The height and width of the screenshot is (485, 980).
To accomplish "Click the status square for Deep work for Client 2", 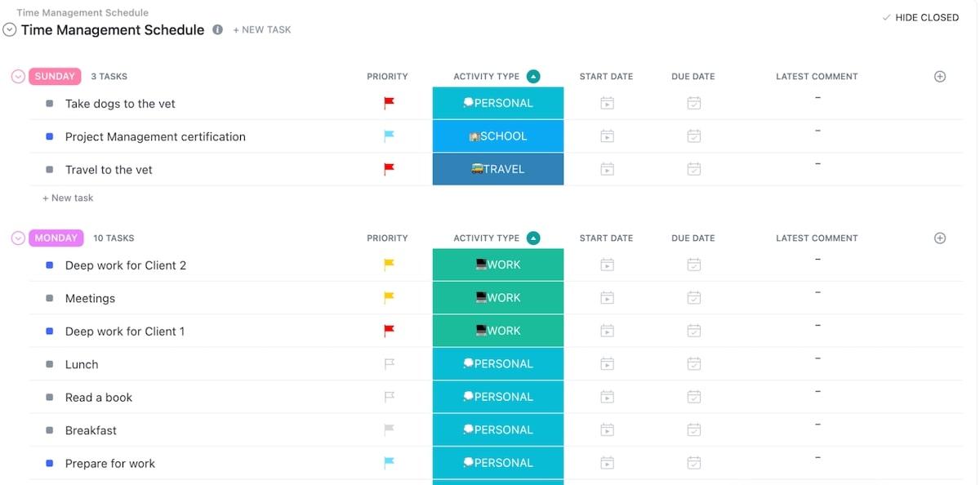I will (x=50, y=265).
